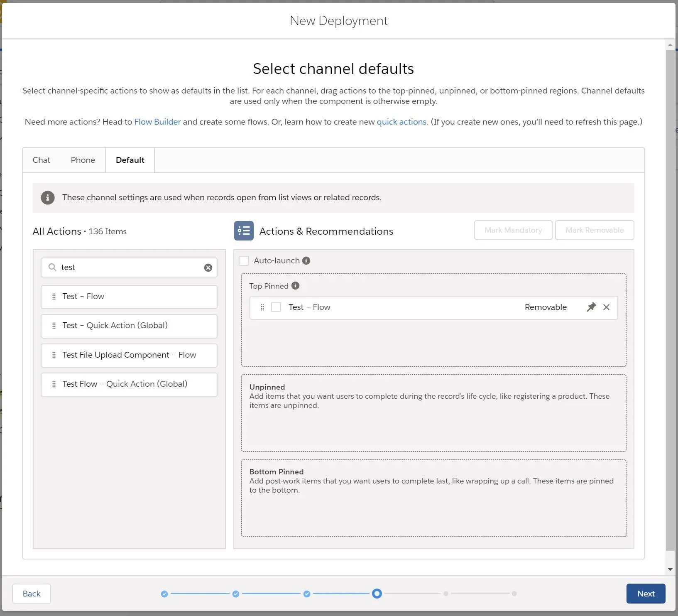Grab drag handle of pinned Test – Flow row
This screenshot has height=616, width=678.
[262, 307]
